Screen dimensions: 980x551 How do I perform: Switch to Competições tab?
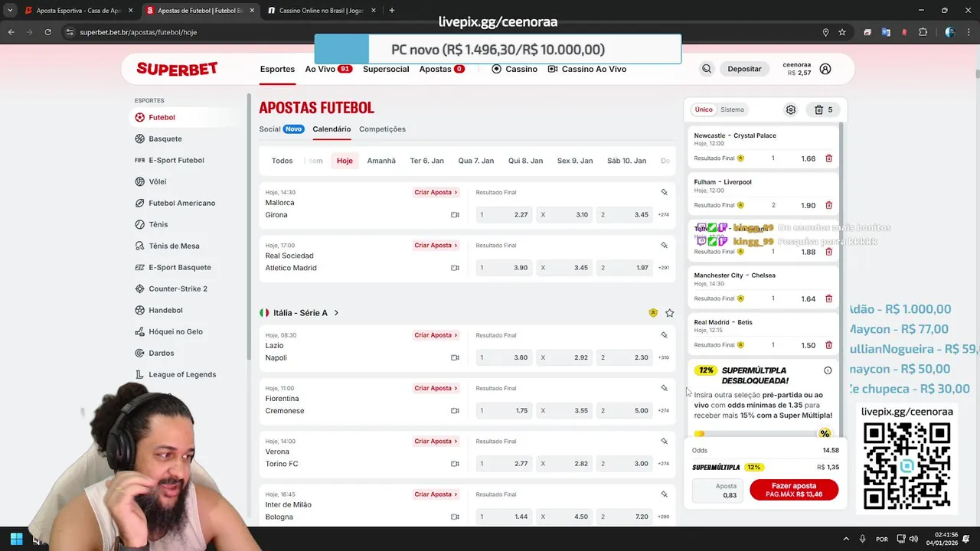click(x=382, y=129)
